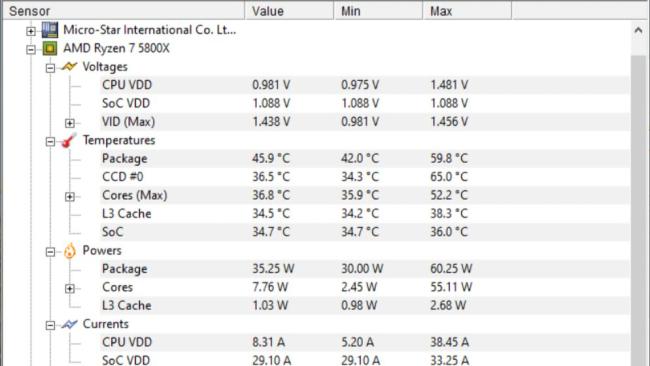Click the Micro-Star motherboard icon

click(50, 30)
